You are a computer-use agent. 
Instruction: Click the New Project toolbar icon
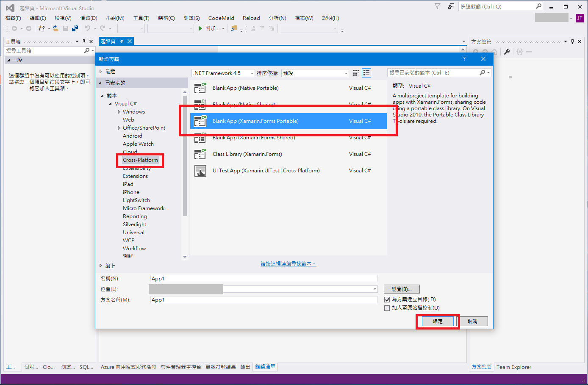pyautogui.click(x=42, y=28)
